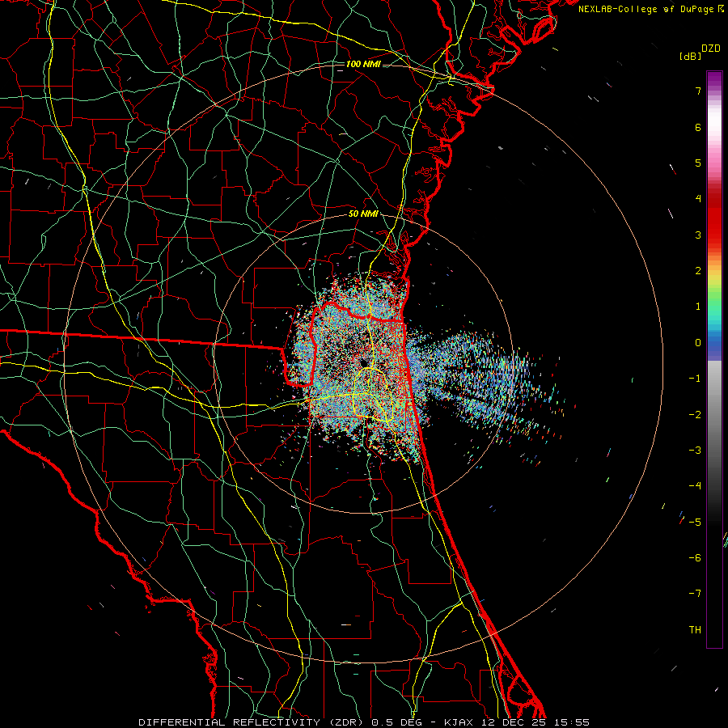Screen dimensions: 728x728
Task: Click the 4 value on the color scale
Action: point(698,199)
